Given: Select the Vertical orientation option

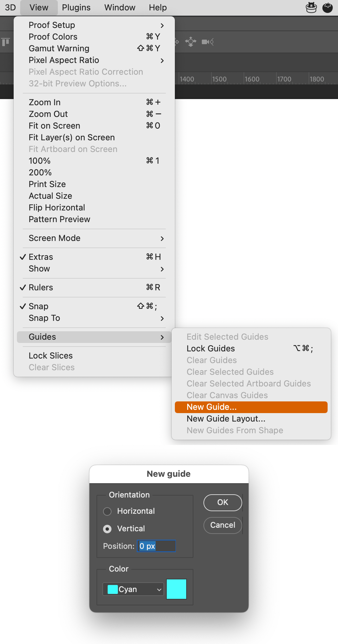Looking at the screenshot, I should click(108, 529).
